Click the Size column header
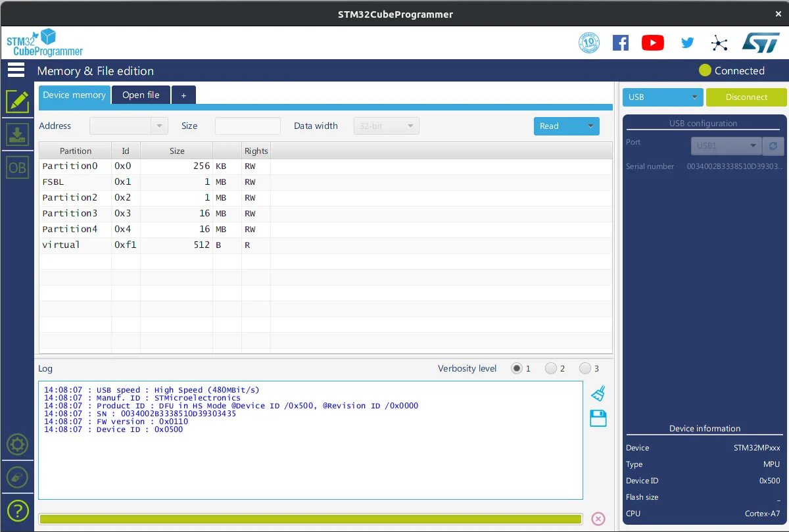Viewport: 789px width, 532px height. click(177, 151)
